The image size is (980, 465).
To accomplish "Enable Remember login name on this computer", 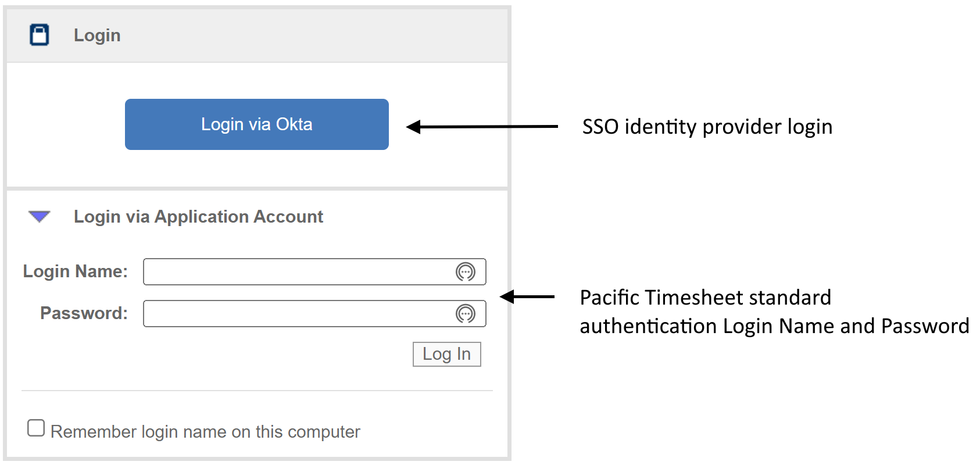I will click(35, 427).
